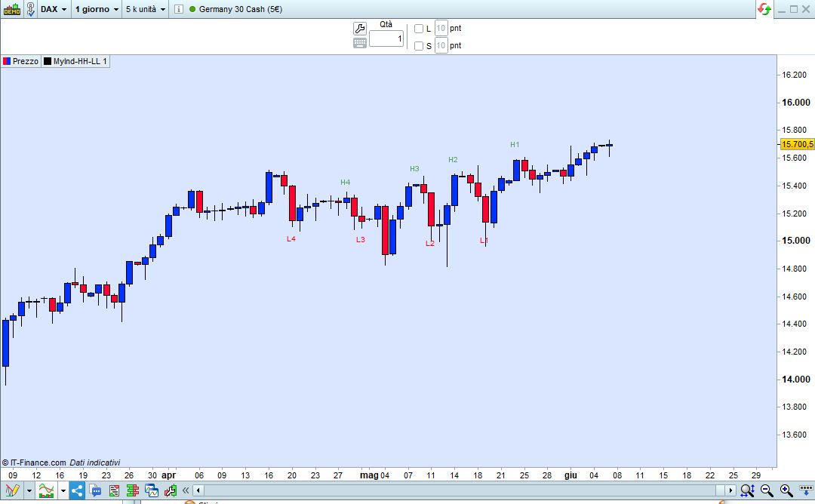Click the keyboard icon under the wrench
The width and height of the screenshot is (815, 504).
coord(360,43)
